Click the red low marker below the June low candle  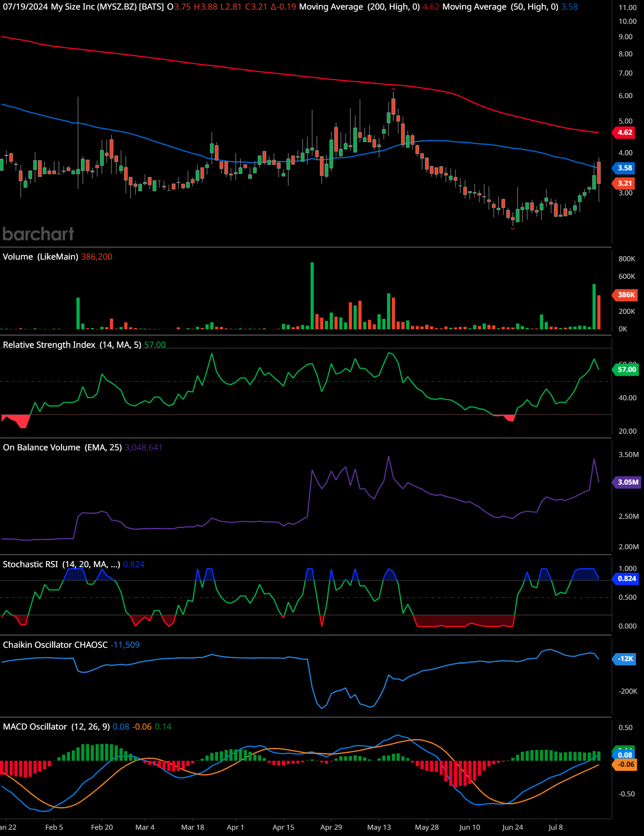tap(513, 228)
